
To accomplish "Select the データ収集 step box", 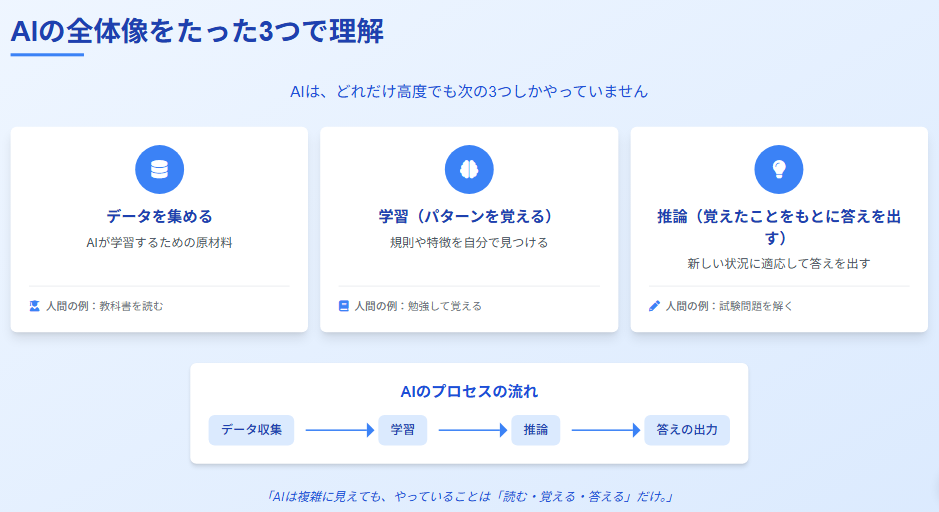I will click(x=252, y=430).
